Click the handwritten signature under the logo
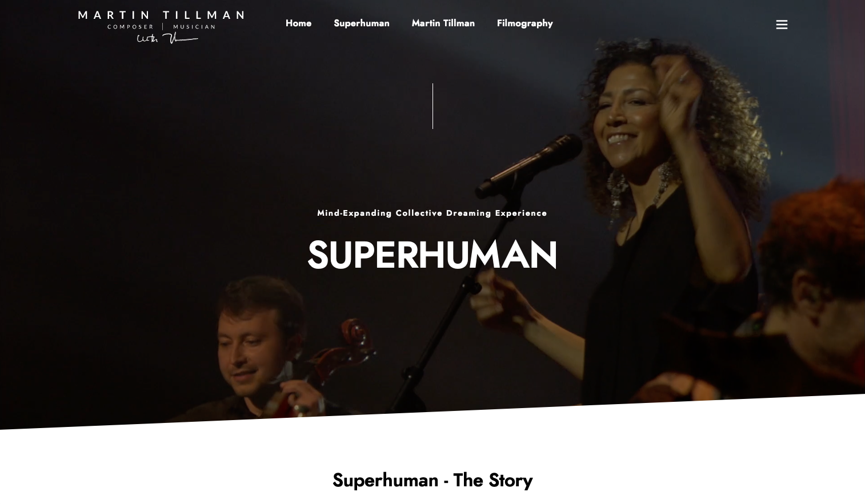Image resolution: width=865 pixels, height=504 pixels. tap(167, 38)
